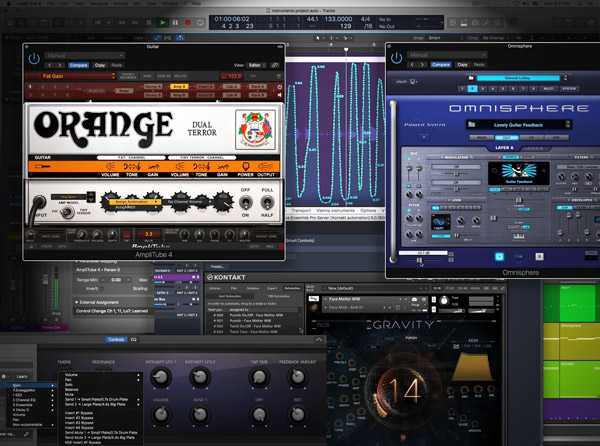Open the View Editor dropdown in Guitar window

pos(256,65)
